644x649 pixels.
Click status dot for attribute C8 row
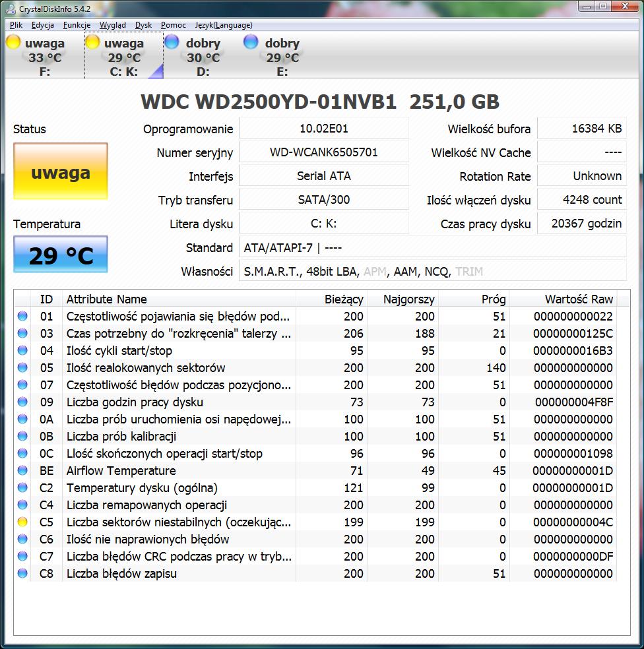click(22, 574)
